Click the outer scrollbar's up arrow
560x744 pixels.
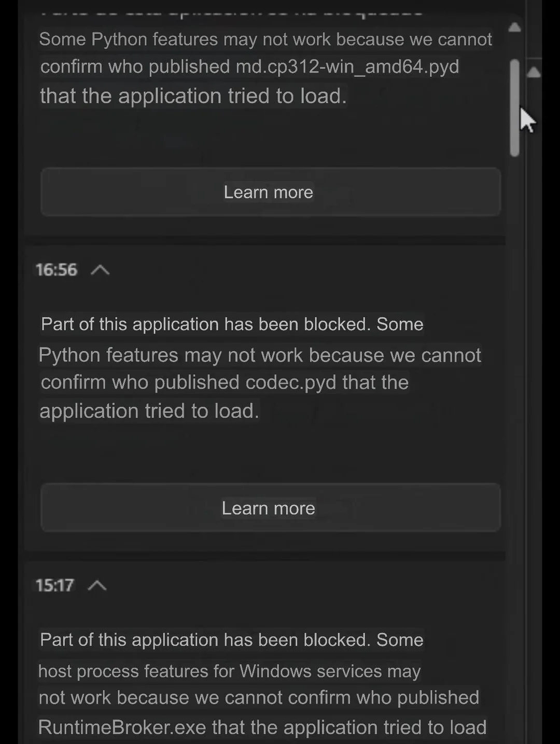tap(534, 72)
